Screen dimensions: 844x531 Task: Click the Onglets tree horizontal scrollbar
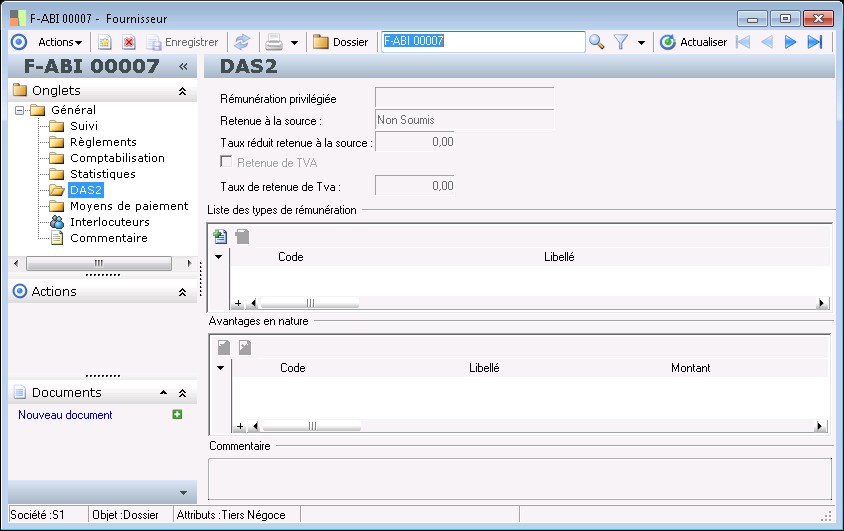tap(99, 263)
